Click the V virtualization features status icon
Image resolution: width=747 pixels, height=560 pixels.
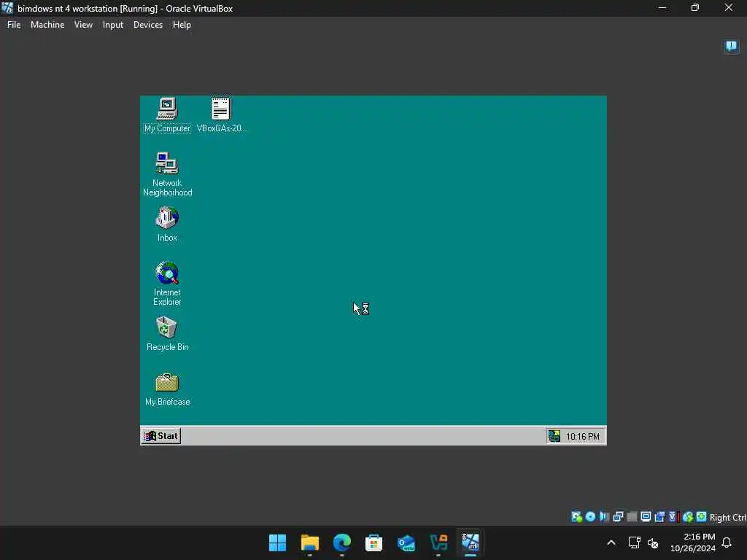coord(672,517)
